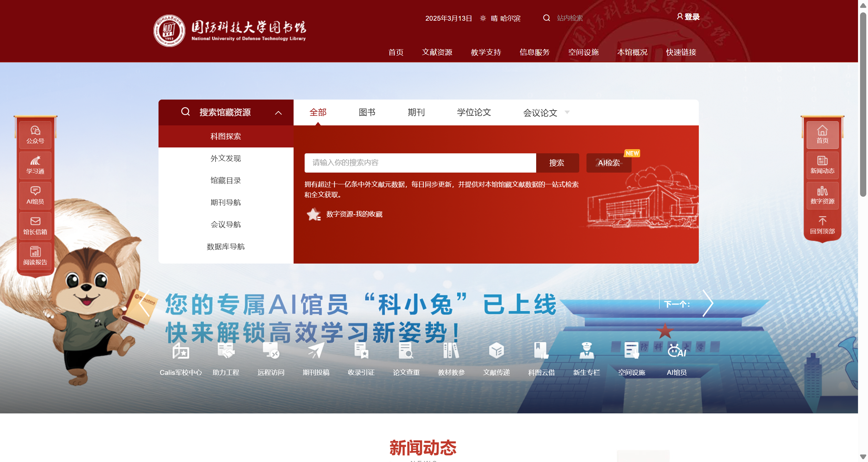Viewport: 868px width, 462px height.
Task: Open 馆长信箱 mailbox icon
Action: click(x=35, y=222)
